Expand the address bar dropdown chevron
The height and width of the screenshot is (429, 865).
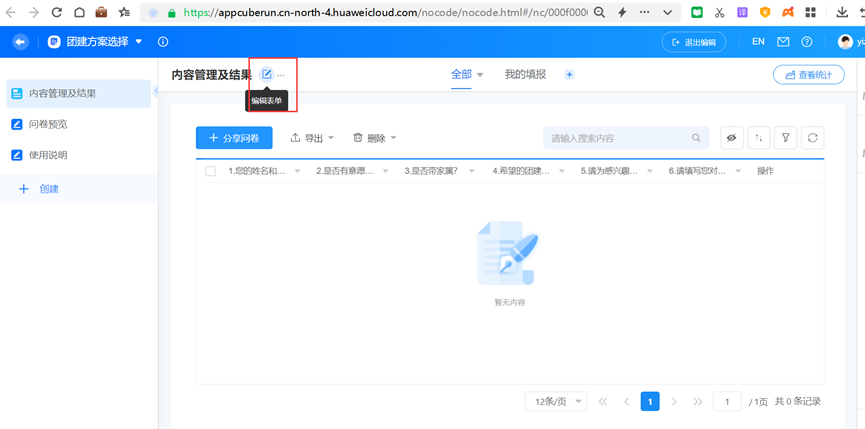pos(668,13)
